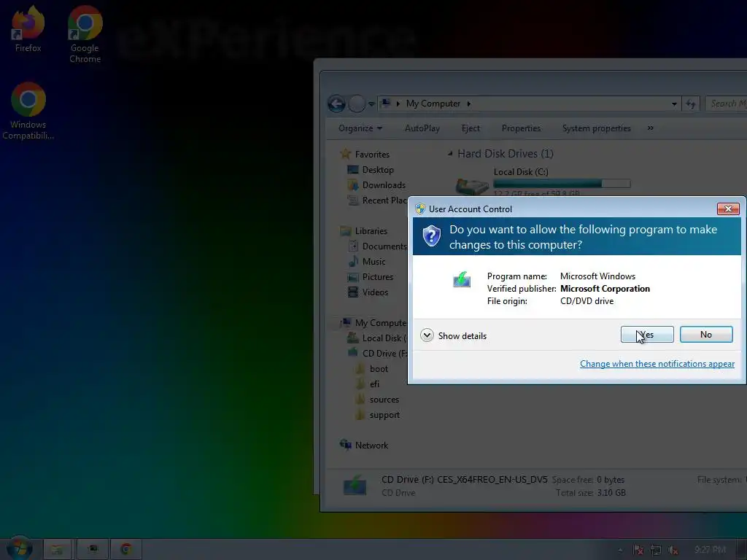Show more toolbar commands with the chevron
Screen dimensions: 747x560
point(650,128)
